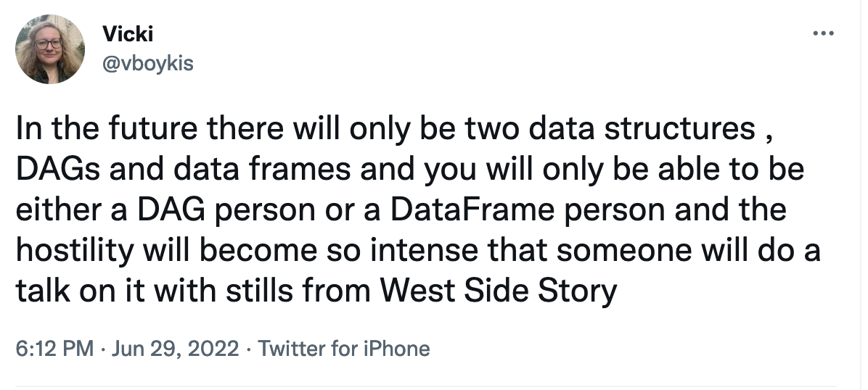Open the Twitter for iPhone source link
This screenshot has width=868, height=390.
point(344,349)
